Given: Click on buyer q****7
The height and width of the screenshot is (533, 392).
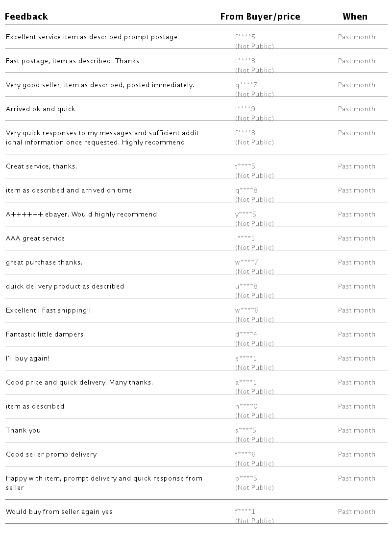Looking at the screenshot, I should click(246, 85).
